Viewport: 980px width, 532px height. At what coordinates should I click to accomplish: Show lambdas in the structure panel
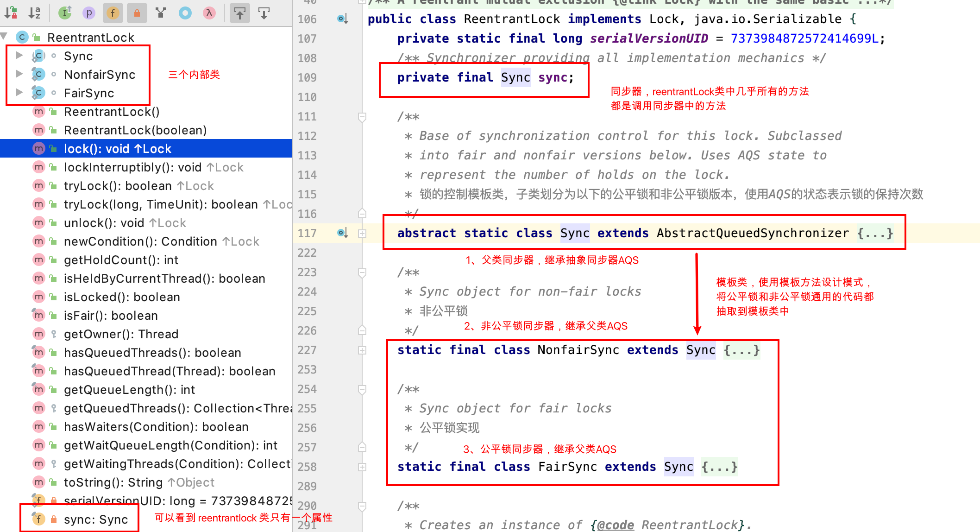[209, 13]
